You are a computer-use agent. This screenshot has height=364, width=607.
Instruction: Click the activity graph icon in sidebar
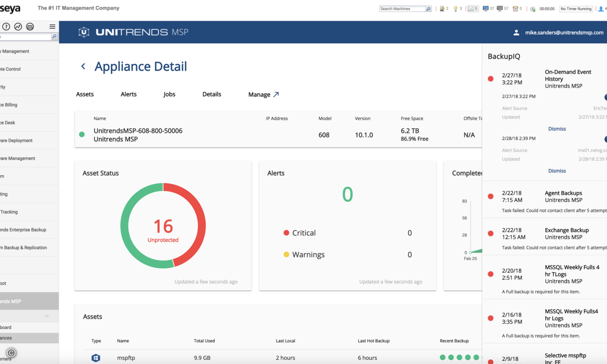(x=18, y=27)
